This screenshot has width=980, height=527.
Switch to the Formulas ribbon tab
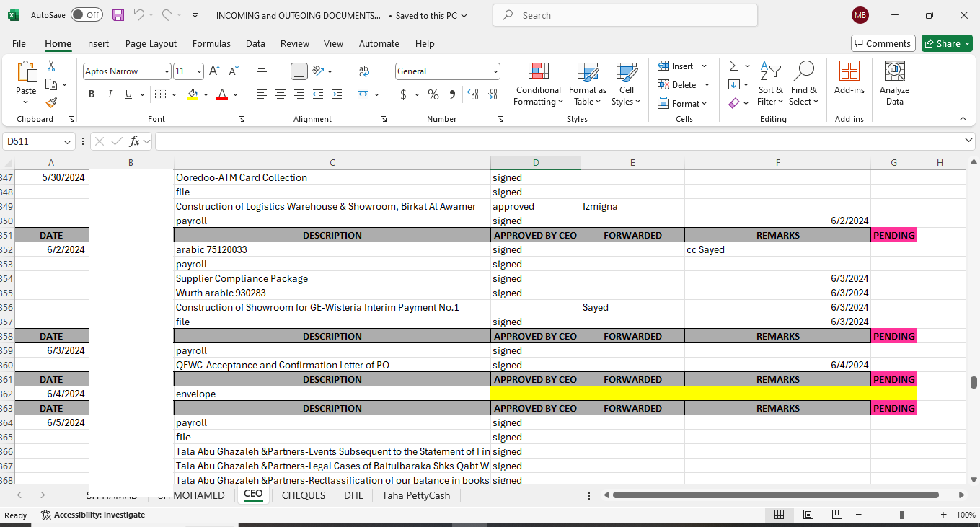pos(211,43)
